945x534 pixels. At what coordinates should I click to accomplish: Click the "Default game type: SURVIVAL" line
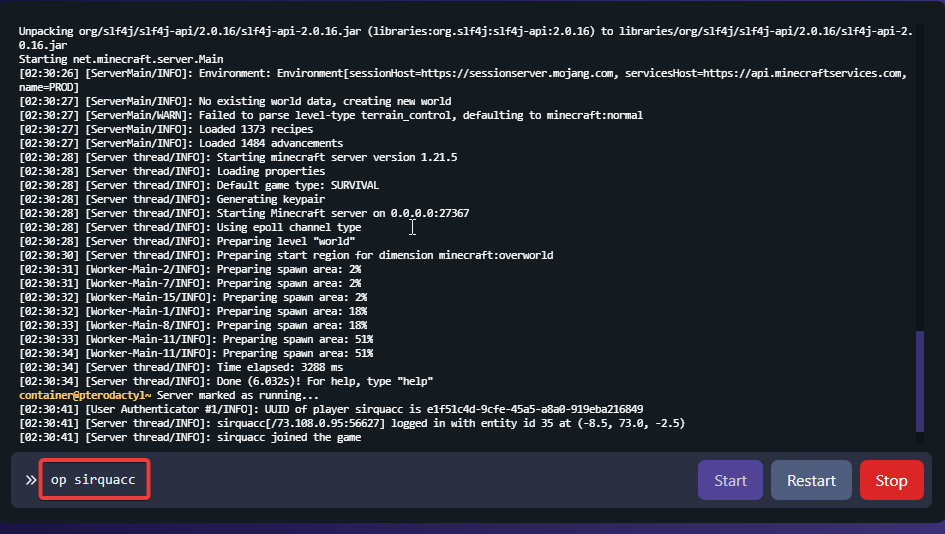point(199,186)
